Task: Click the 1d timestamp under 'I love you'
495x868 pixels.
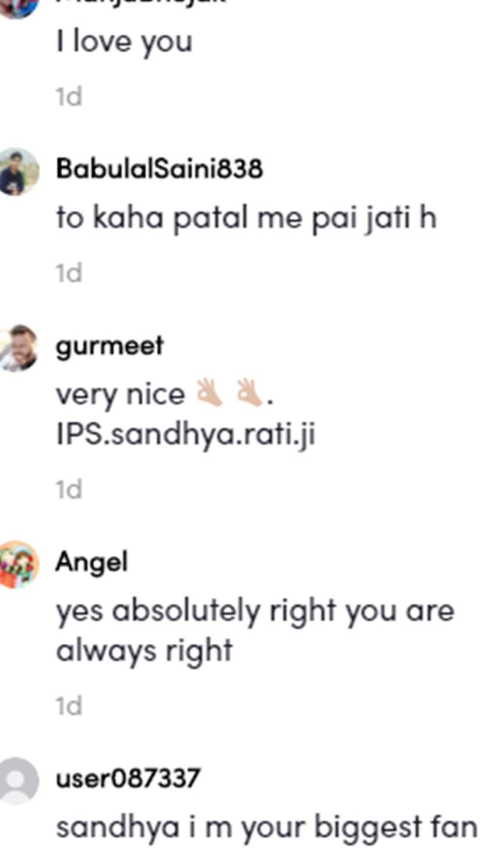Action: [69, 97]
